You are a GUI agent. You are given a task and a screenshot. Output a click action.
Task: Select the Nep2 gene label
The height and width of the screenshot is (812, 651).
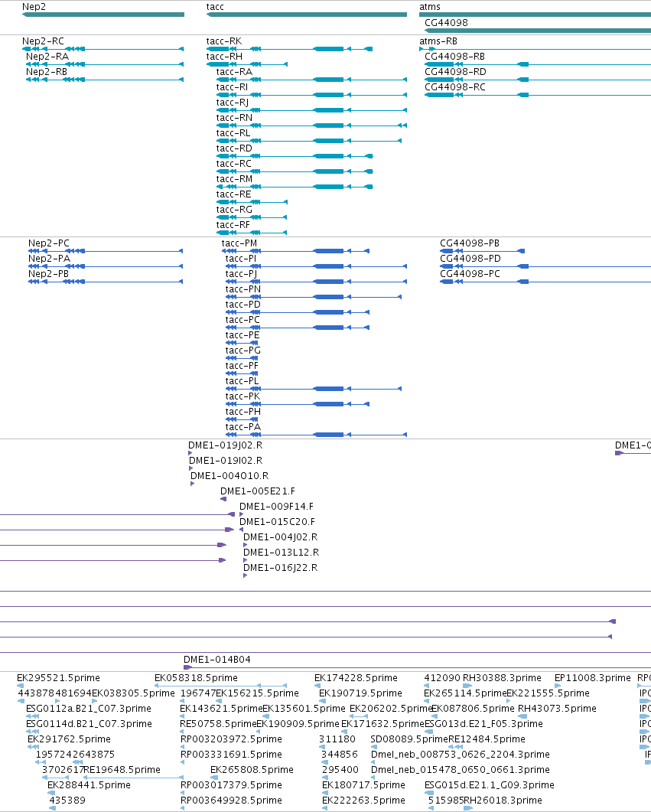click(x=34, y=7)
